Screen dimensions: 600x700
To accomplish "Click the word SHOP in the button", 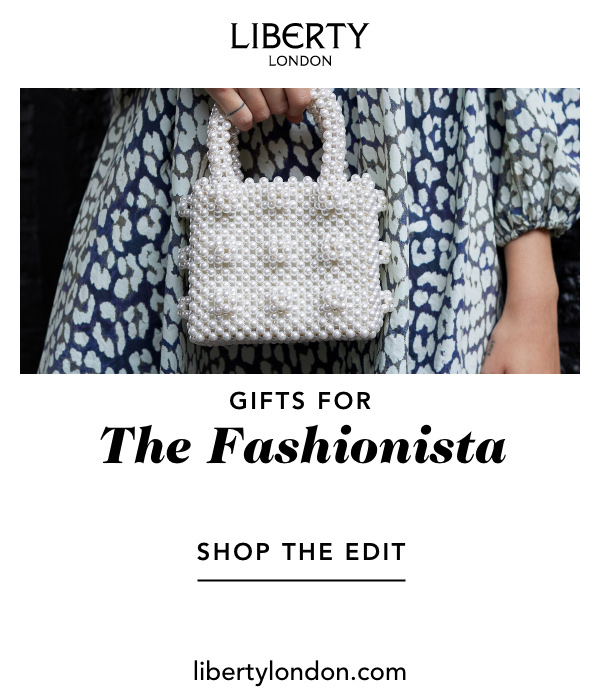I will 233,552.
